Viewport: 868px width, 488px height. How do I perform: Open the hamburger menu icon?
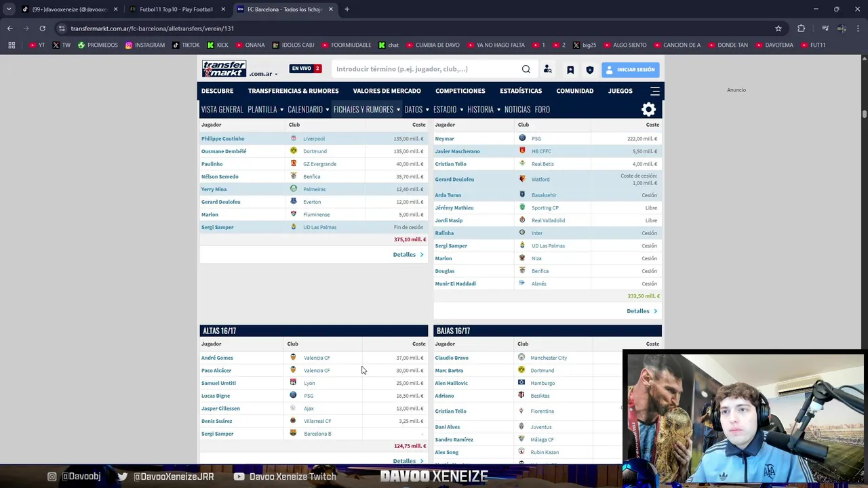point(655,91)
